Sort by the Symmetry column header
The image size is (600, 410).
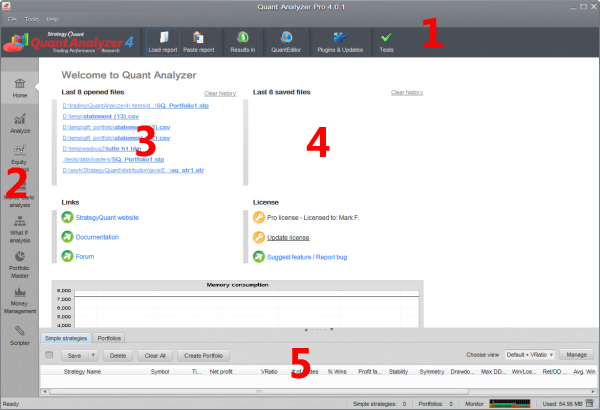(x=432, y=371)
